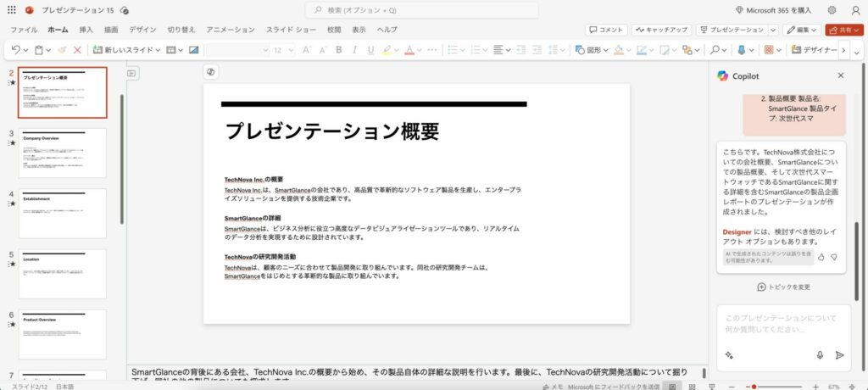Viewport: 868px width, 390px height.
Task: Click the Comments (コメント) button
Action: click(x=606, y=30)
